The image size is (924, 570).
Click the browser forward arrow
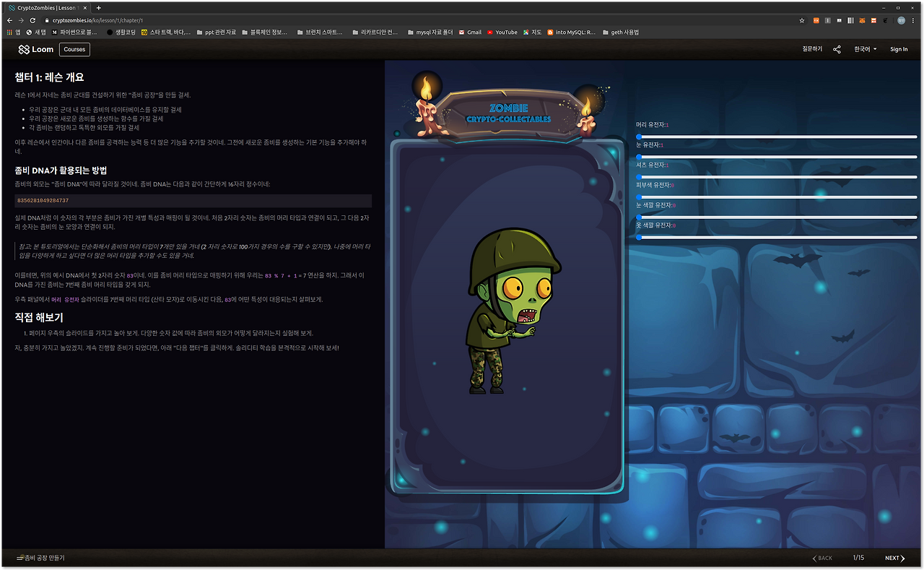click(21, 20)
